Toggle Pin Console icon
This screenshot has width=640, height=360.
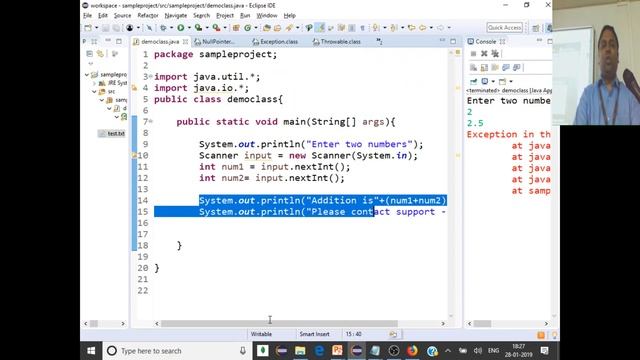473,81
